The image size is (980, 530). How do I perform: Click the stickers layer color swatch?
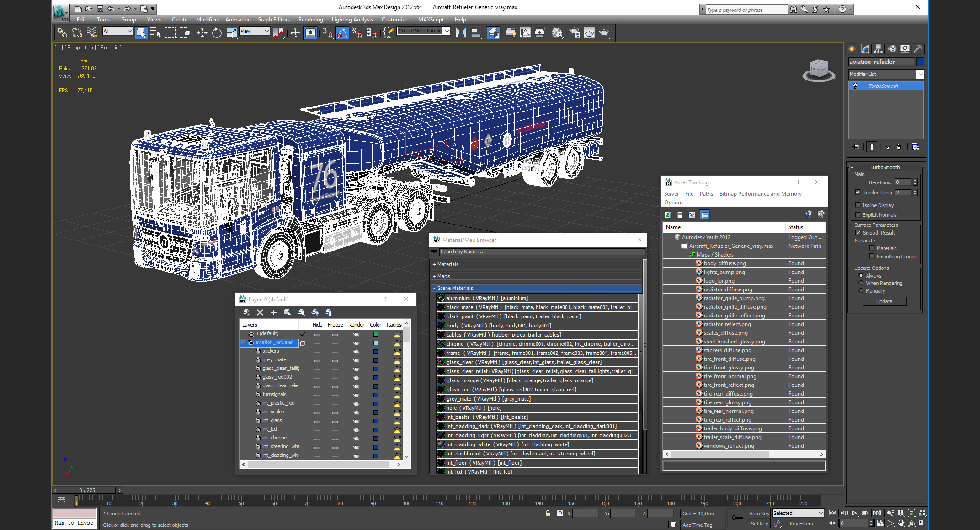point(375,352)
